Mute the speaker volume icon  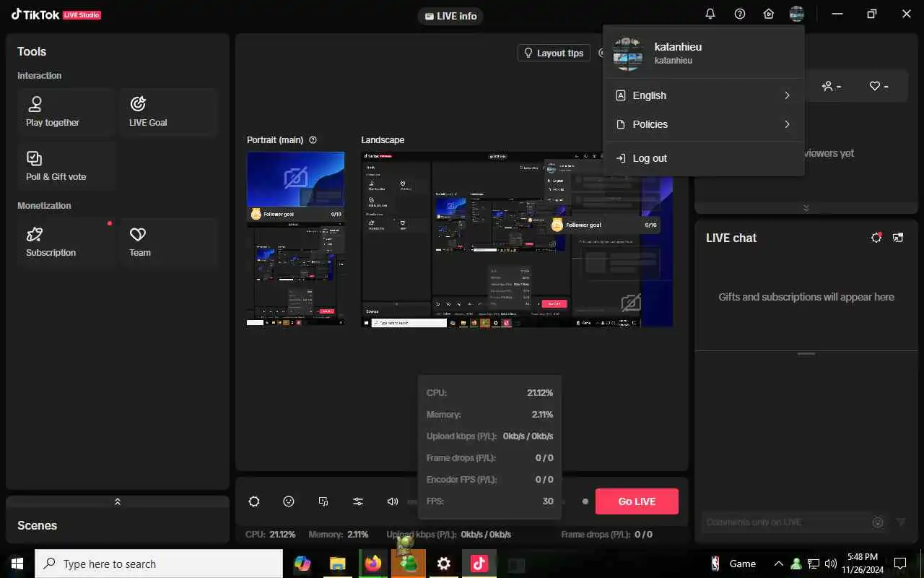point(393,501)
